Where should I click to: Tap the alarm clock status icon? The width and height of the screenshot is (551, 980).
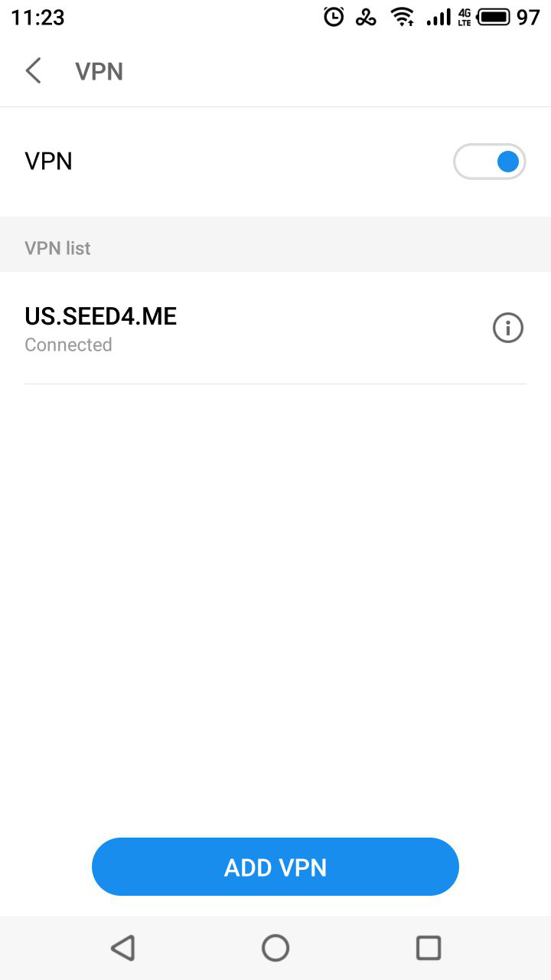coord(334,17)
